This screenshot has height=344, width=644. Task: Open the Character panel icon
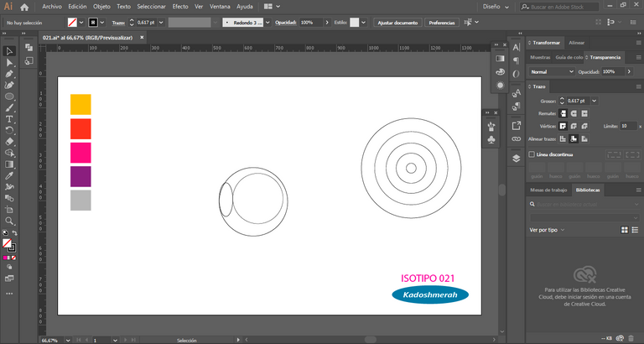pyautogui.click(x=517, y=48)
